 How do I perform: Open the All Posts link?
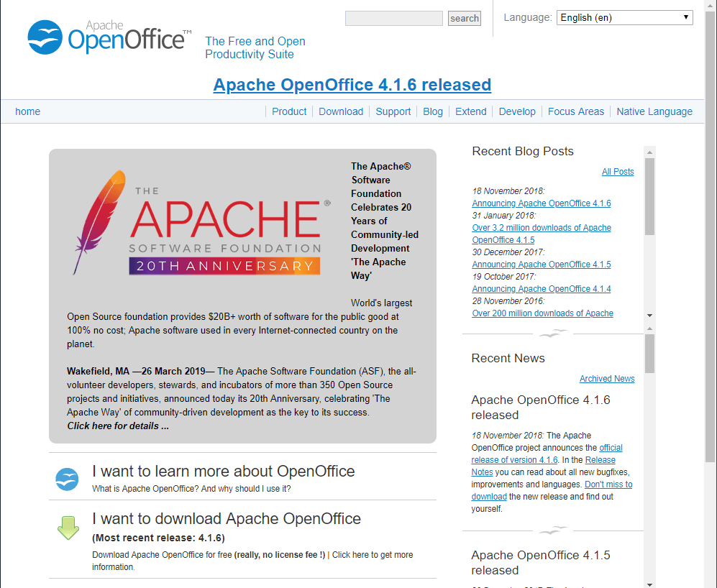pyautogui.click(x=618, y=172)
